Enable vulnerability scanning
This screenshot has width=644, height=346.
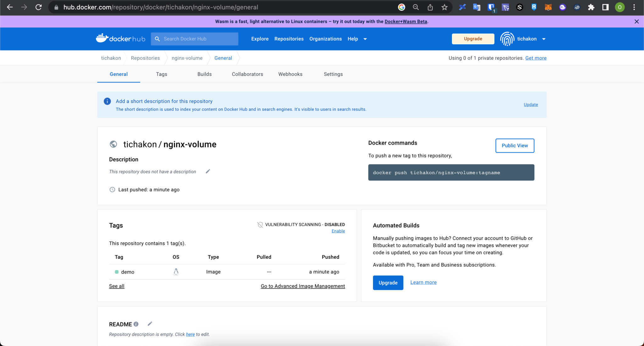pos(338,231)
